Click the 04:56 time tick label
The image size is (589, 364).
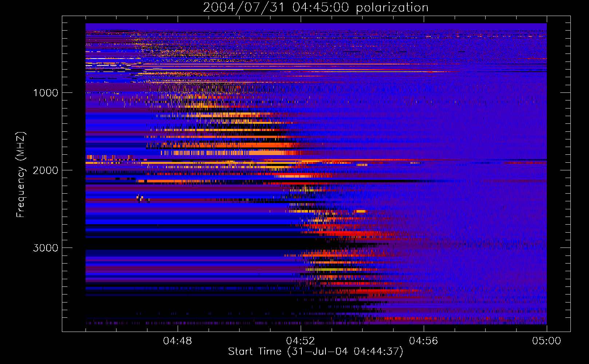point(424,341)
